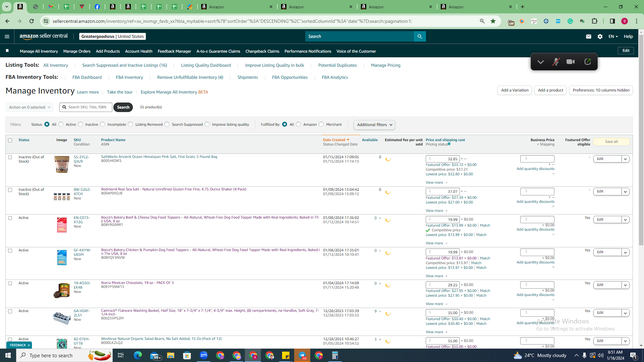
Task: Click the pricing status info icon
Action: 449,144
